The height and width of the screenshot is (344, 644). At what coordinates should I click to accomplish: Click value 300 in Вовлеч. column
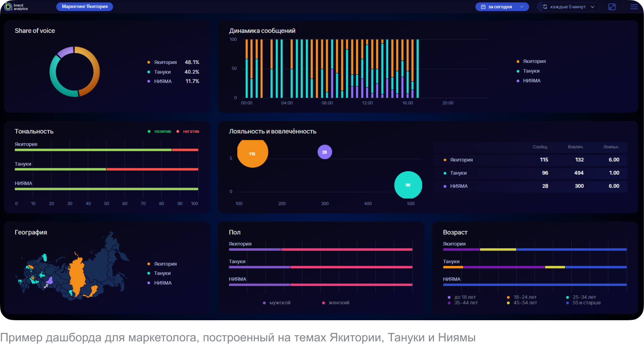pyautogui.click(x=579, y=186)
